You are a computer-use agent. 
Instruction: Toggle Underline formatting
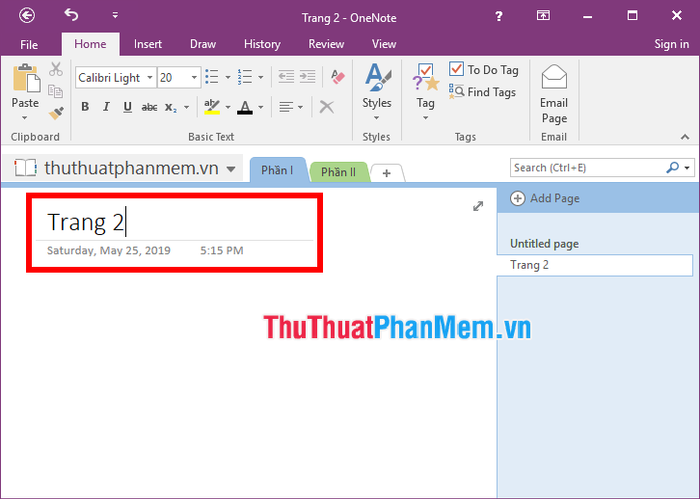click(127, 107)
